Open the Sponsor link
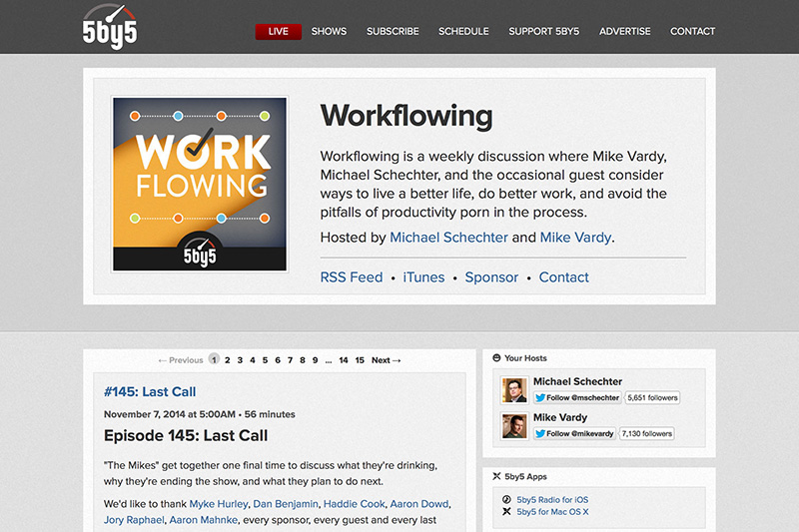 pyautogui.click(x=491, y=276)
